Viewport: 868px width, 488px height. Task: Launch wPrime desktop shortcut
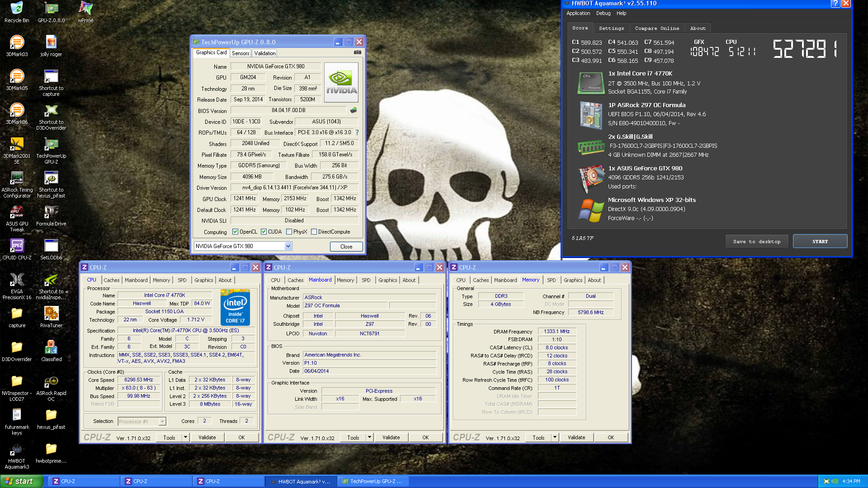85,12
